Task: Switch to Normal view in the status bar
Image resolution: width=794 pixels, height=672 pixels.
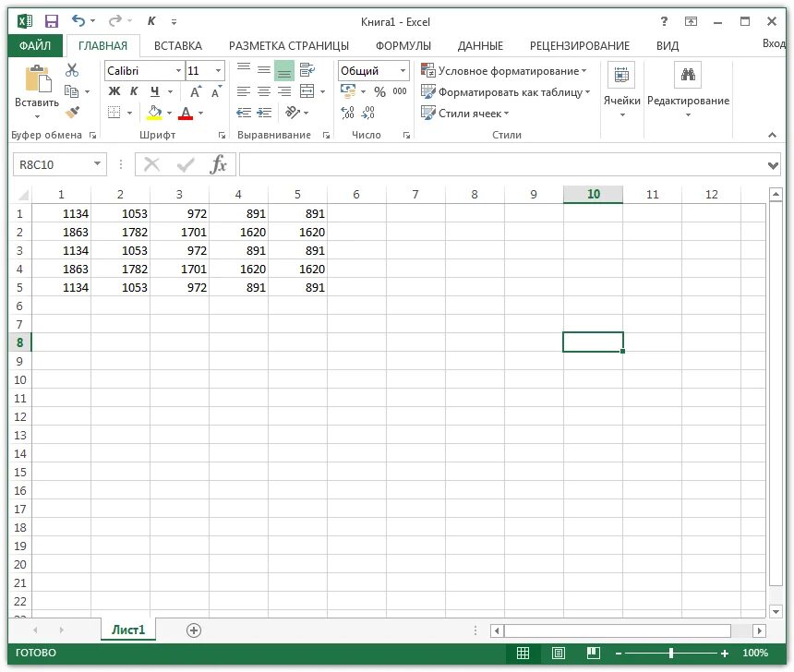Action: pos(523,654)
